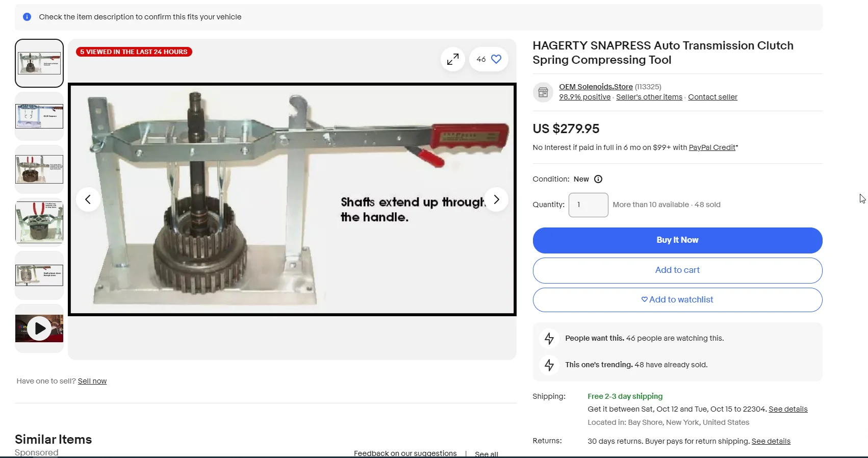Click the blue info icon in the vehicle fit notice
Screen dimensions: 868x458
click(27, 17)
